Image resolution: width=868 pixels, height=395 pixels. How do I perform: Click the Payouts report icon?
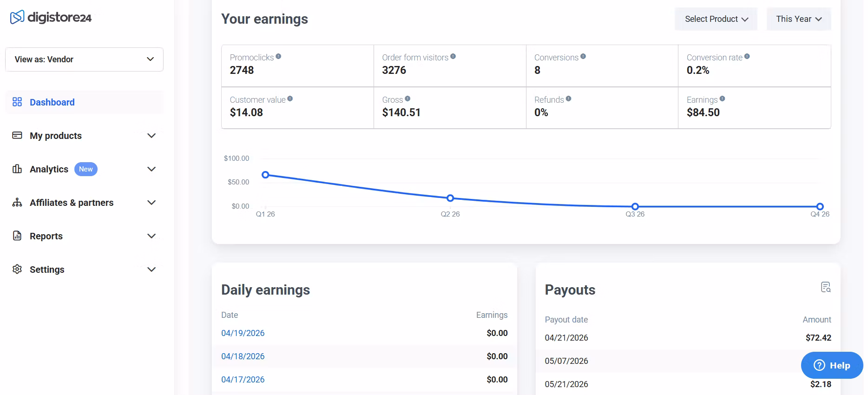(x=825, y=287)
